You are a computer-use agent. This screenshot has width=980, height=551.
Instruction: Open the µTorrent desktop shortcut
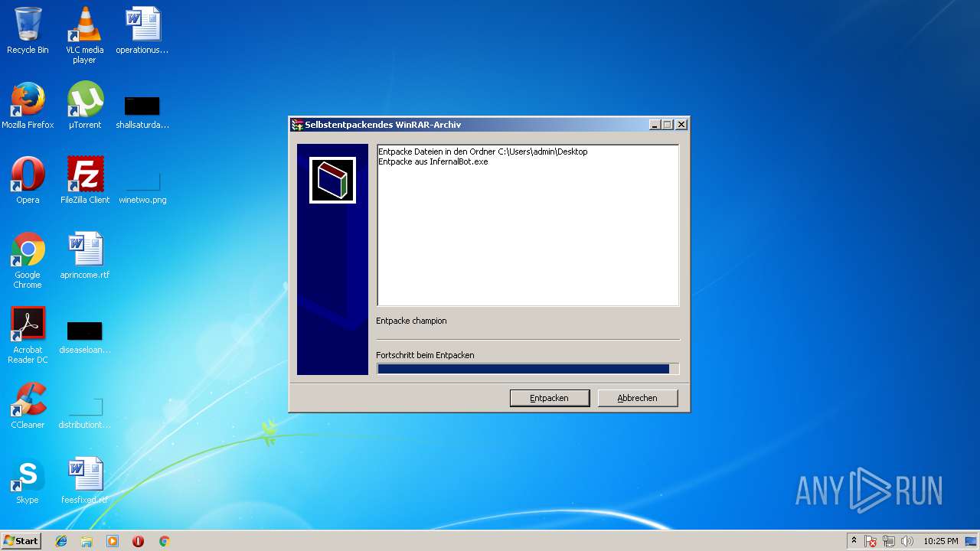[84, 106]
